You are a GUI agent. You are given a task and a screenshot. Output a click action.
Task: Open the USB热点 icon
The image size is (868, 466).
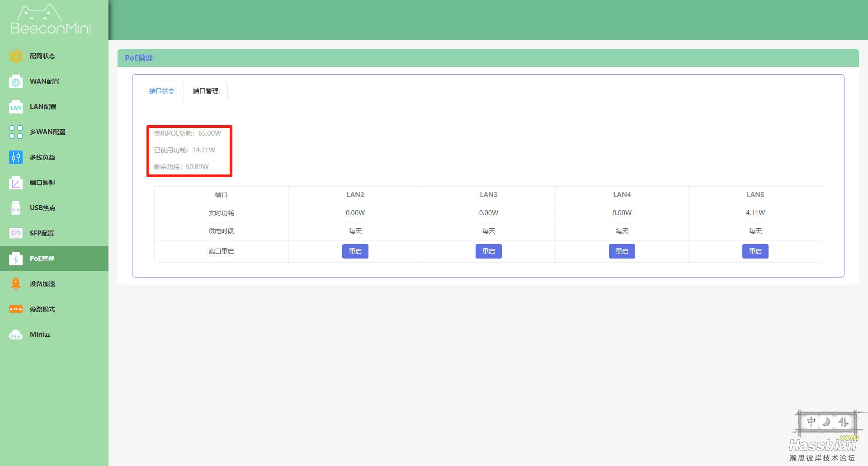tap(16, 208)
